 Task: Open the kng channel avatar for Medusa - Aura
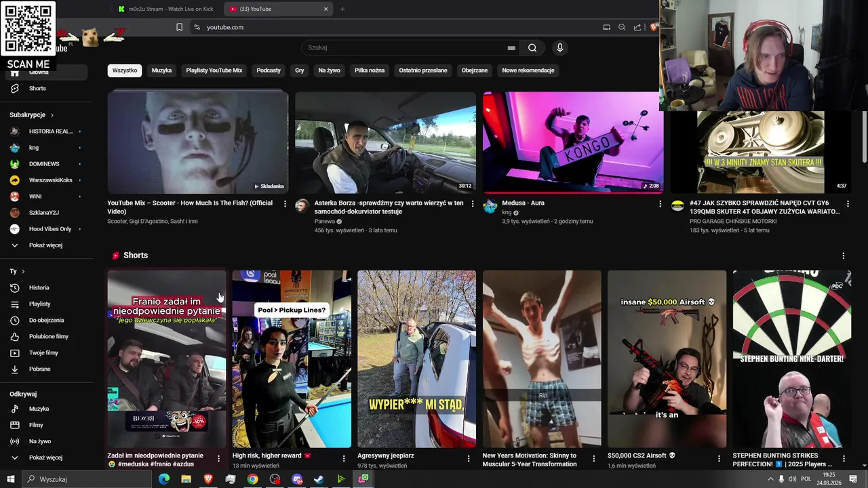pos(490,206)
